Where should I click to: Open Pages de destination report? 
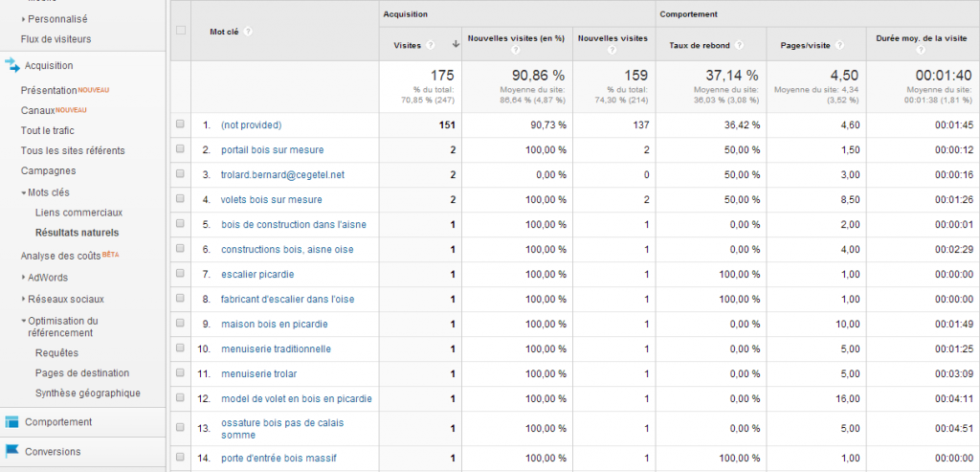[x=82, y=372]
